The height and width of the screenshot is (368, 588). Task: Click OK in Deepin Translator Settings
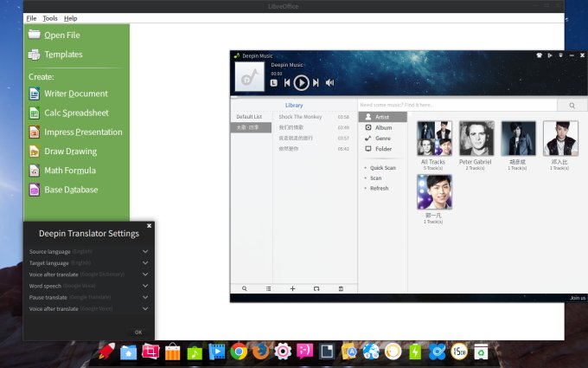pos(138,332)
